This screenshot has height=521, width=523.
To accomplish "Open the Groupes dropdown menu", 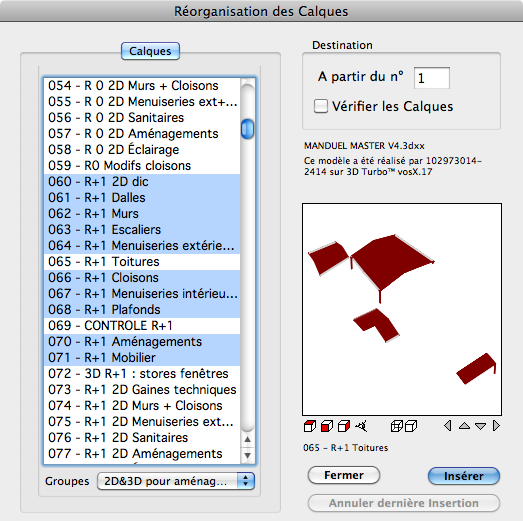I will click(x=176, y=481).
